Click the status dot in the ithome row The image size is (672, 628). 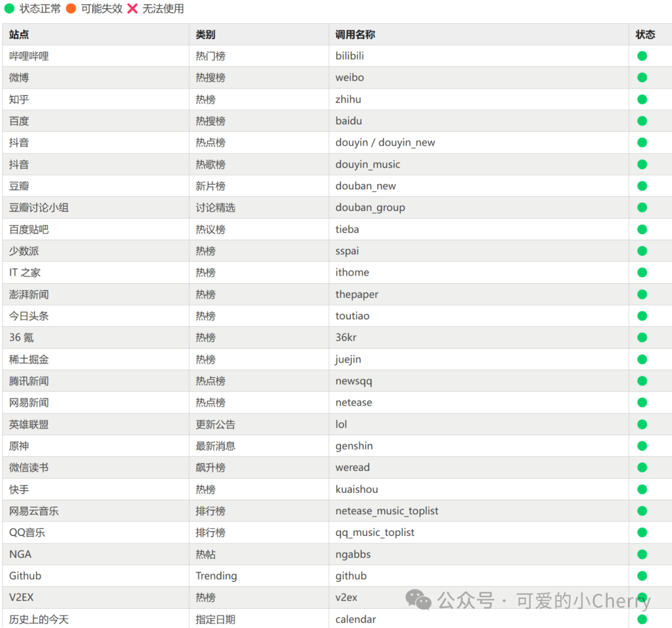[x=642, y=273]
